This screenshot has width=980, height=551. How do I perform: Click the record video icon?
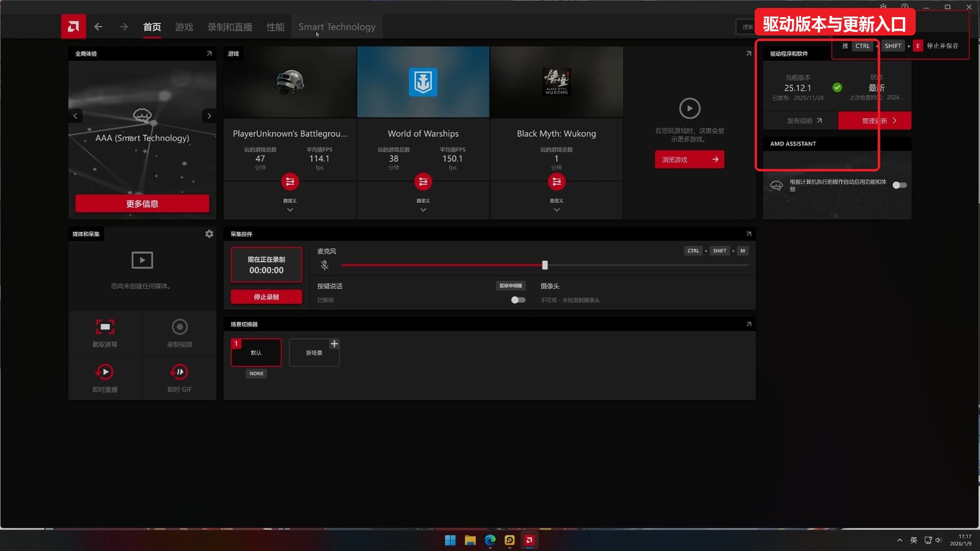(179, 327)
